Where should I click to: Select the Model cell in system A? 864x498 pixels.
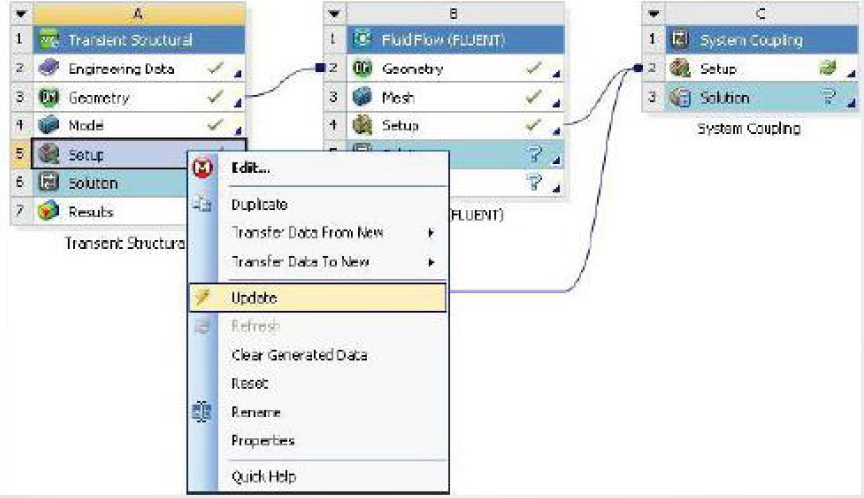(139, 126)
